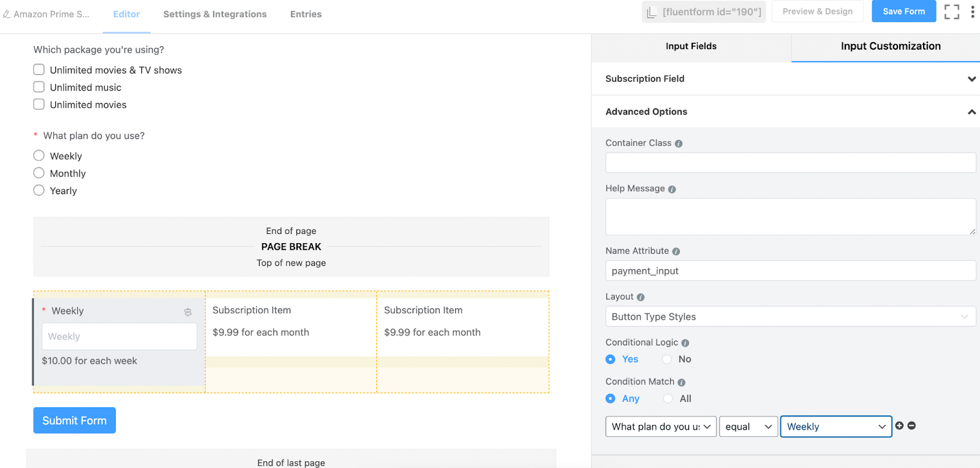Screen dimensions: 980x468
Task: Collapse the Advanced Options section
Action: 971,111
